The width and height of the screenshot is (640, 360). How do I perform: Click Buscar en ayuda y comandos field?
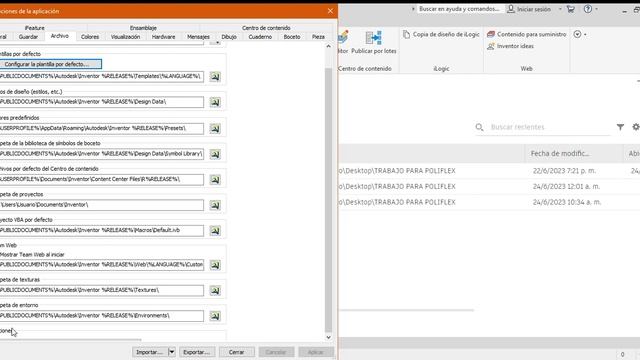459,9
